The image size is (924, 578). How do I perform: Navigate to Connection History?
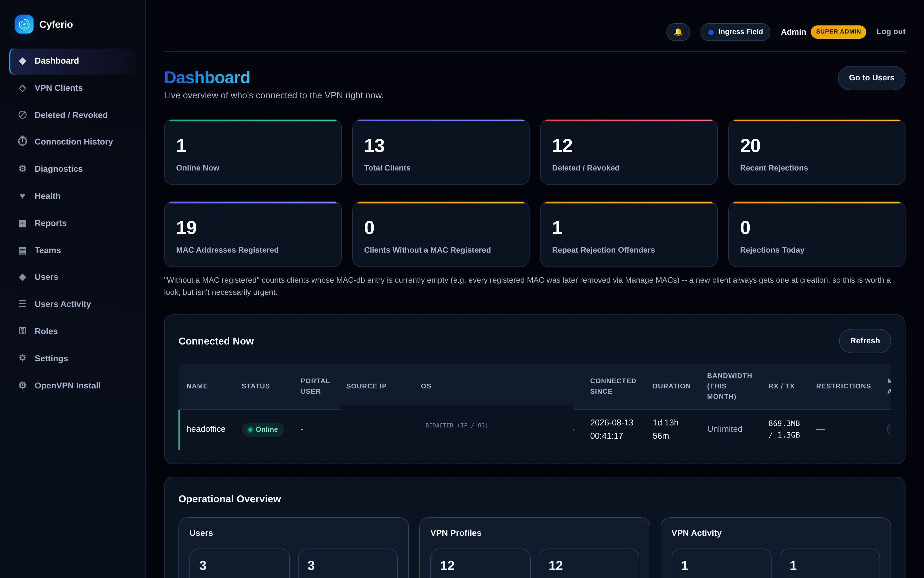coord(72,142)
